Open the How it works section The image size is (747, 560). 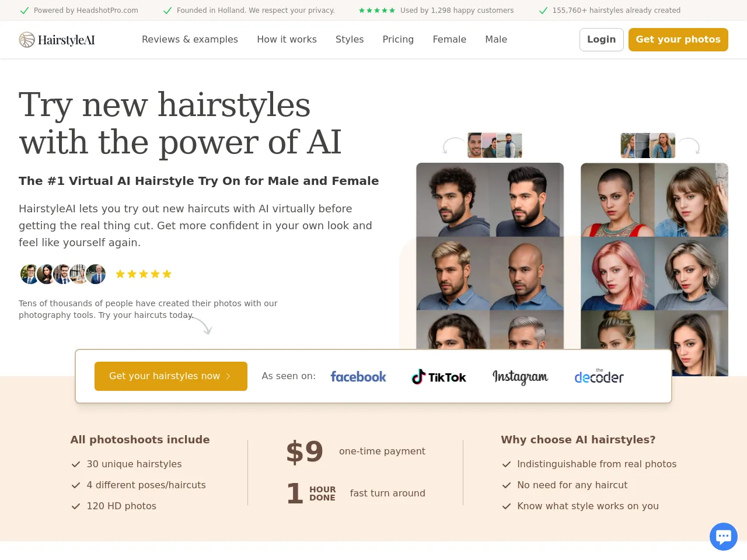click(x=287, y=40)
